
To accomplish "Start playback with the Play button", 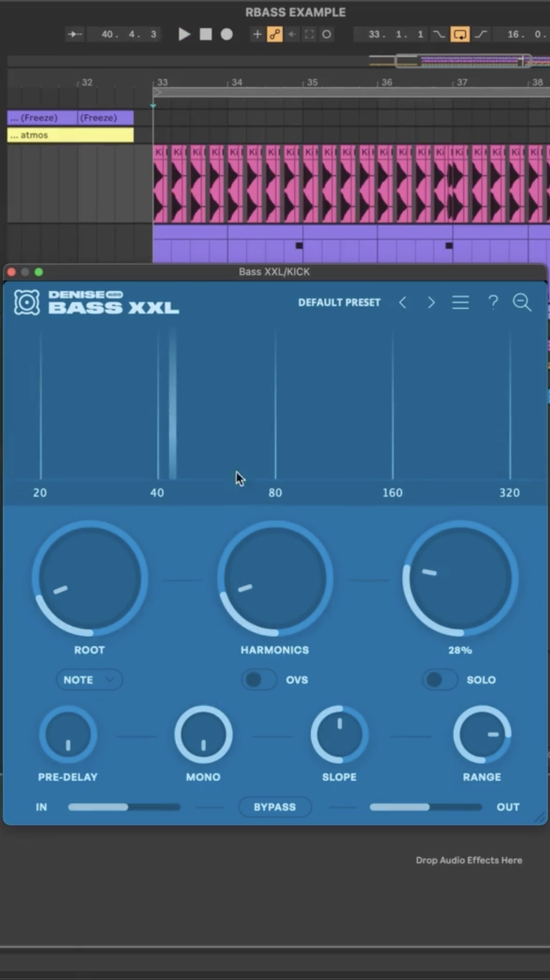I will [x=184, y=34].
